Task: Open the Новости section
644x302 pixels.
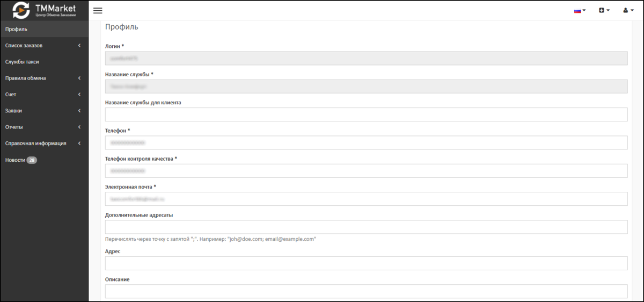Action: tap(15, 160)
